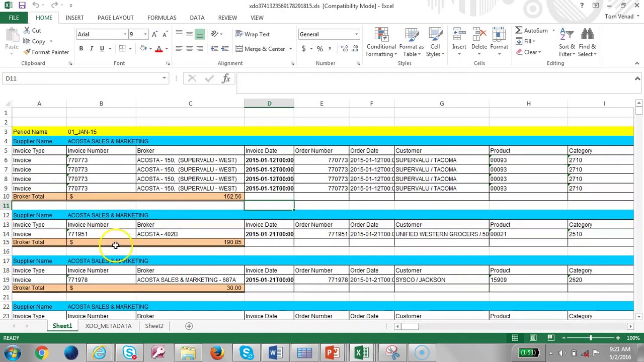Screen dimensions: 644x362
Task: Decrease font size with the small A icon
Action: pyautogui.click(x=166, y=34)
